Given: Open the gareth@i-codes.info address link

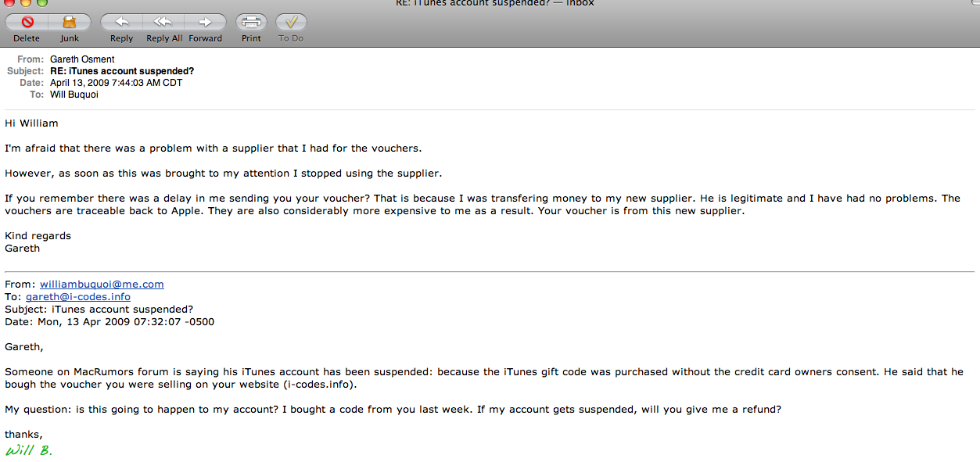Looking at the screenshot, I should pyautogui.click(x=78, y=297).
